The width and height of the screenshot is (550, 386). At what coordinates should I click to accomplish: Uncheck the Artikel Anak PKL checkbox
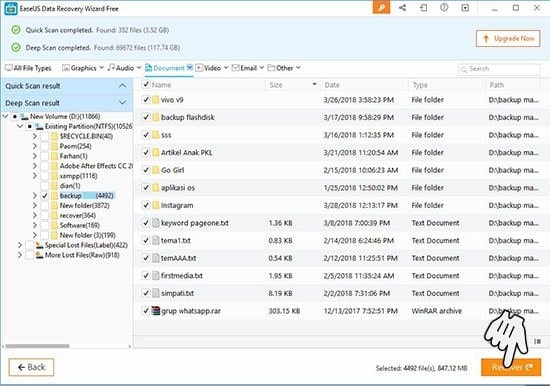pos(146,152)
